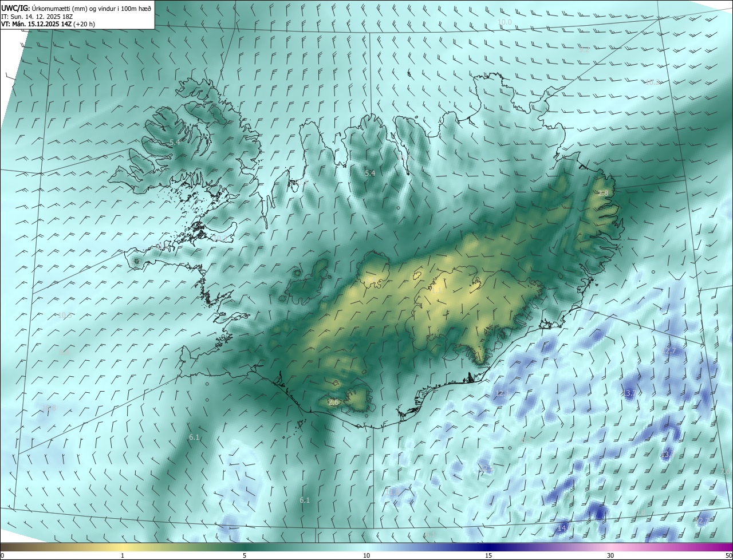This screenshot has width=733, height=560.
Task: Click the 10.0 value label at map top
Action: click(505, 22)
